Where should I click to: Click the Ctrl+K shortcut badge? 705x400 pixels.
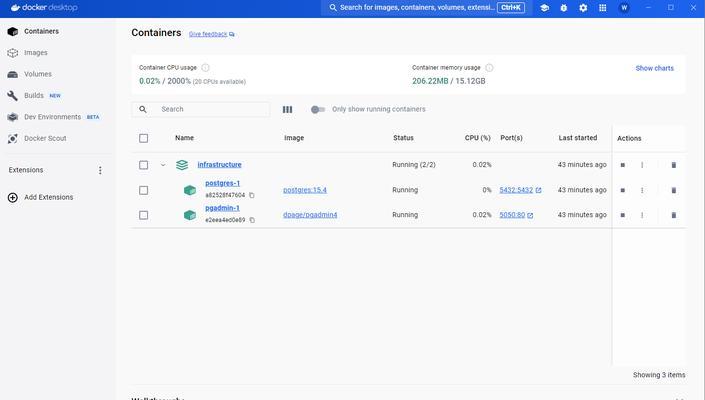tap(511, 8)
